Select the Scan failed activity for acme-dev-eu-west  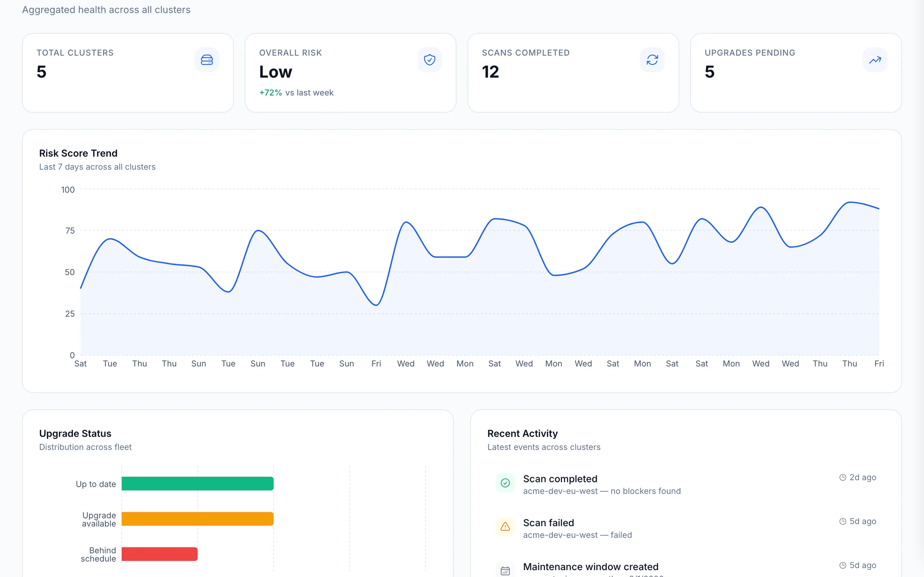[x=549, y=523]
